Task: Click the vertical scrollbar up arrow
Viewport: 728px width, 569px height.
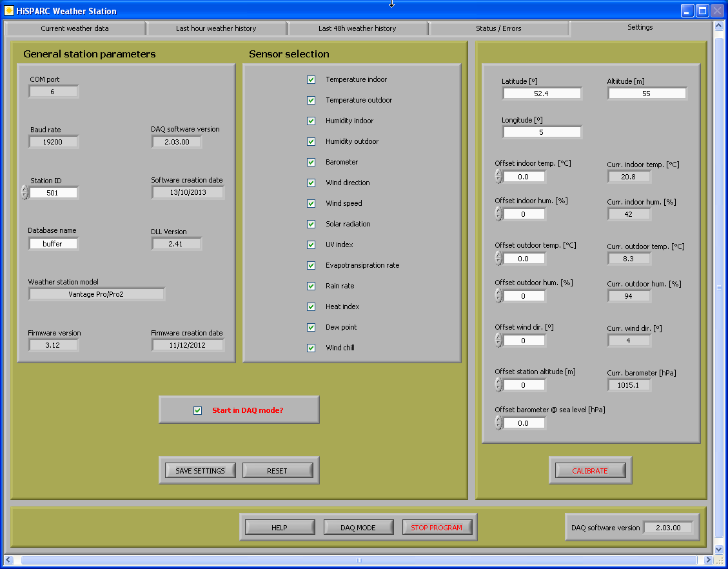Action: point(720,25)
